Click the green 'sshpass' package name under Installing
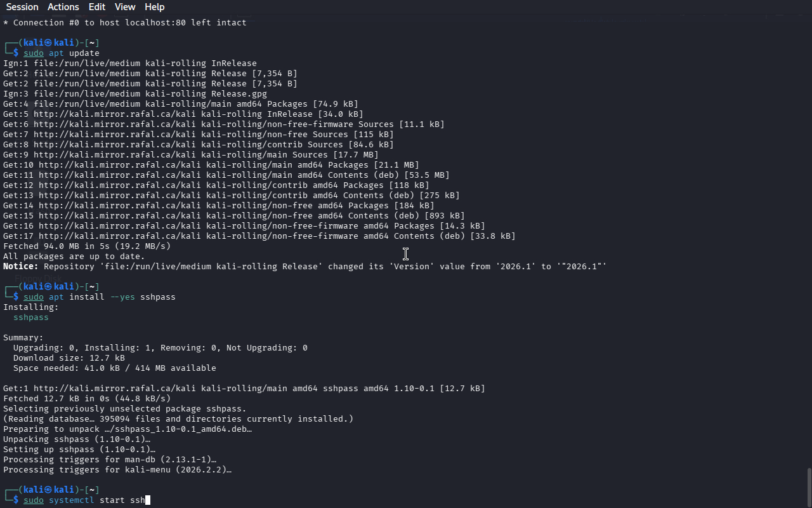This screenshot has width=812, height=508. click(31, 317)
